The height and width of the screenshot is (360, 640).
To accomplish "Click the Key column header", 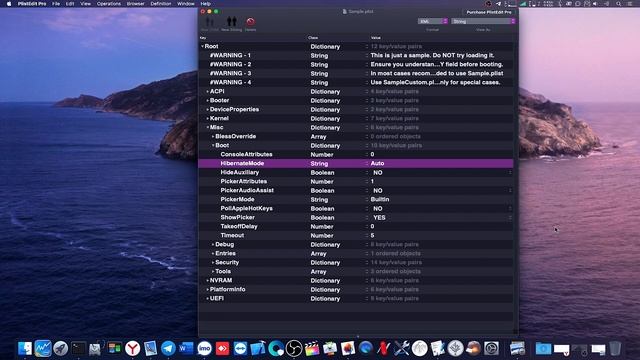I will (203, 38).
